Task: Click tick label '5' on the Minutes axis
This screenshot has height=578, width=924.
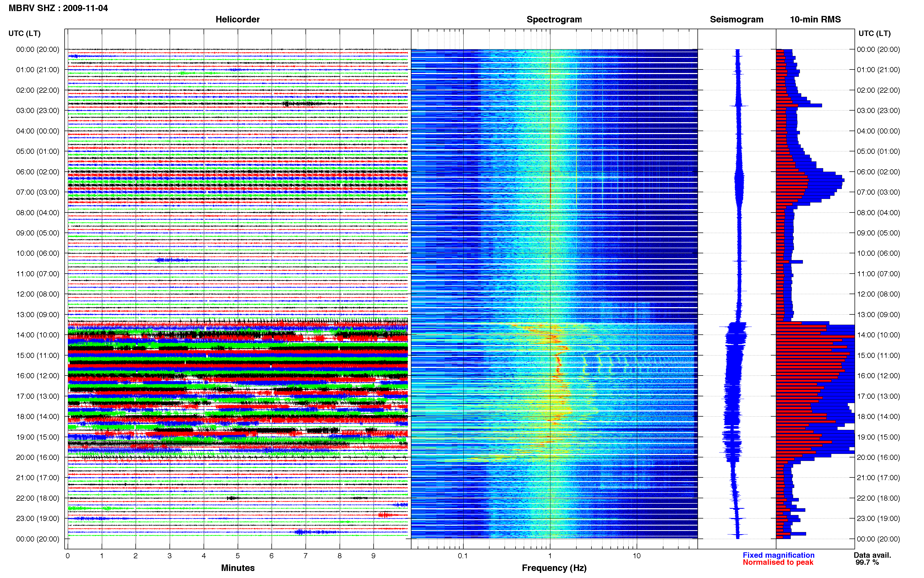Action: point(238,556)
